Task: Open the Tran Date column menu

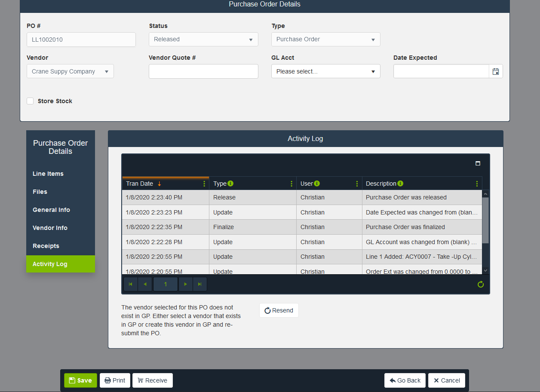Action: 204,184
